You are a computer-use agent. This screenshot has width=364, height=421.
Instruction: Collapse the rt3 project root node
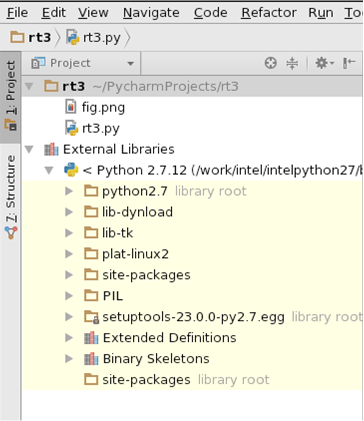tap(29, 87)
